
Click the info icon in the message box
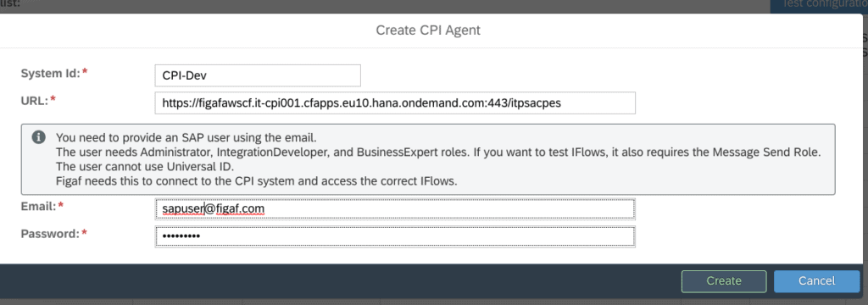39,137
